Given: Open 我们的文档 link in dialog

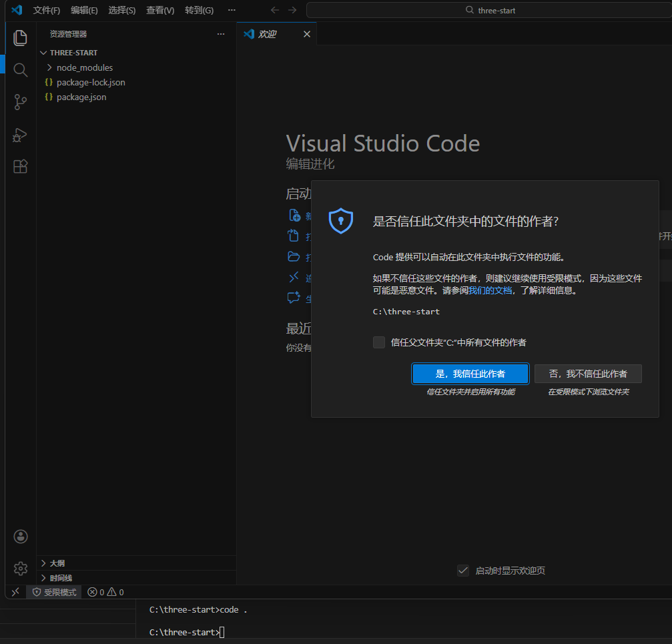Looking at the screenshot, I should 490,290.
